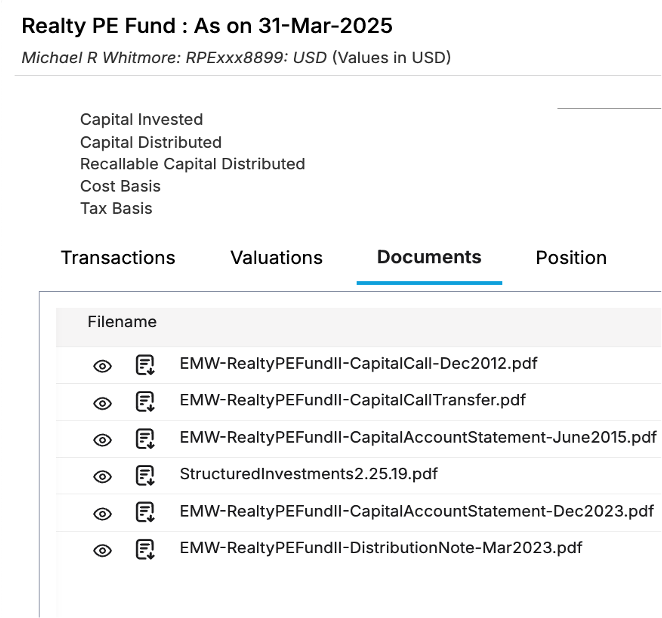Switch to the Transactions tab

118,258
